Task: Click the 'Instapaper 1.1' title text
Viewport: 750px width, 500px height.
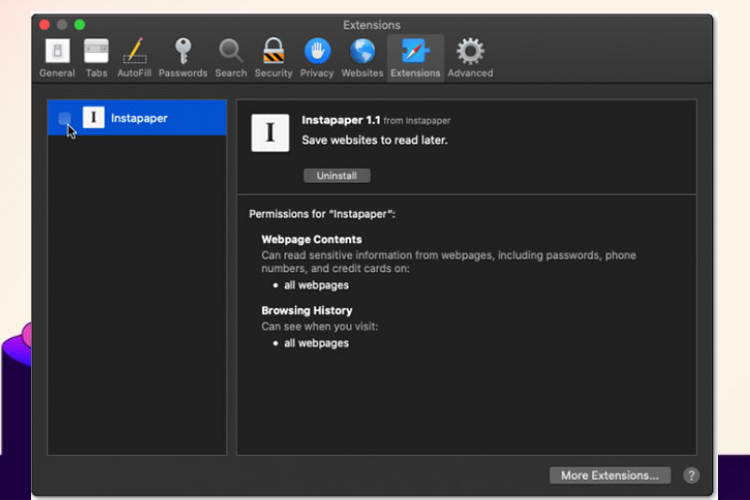Action: [341, 120]
